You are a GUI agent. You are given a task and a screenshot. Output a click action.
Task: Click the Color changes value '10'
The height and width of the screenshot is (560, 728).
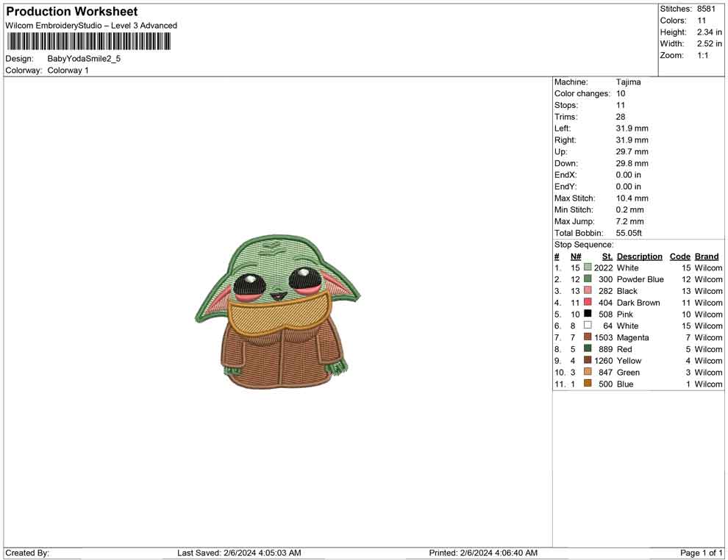click(621, 94)
